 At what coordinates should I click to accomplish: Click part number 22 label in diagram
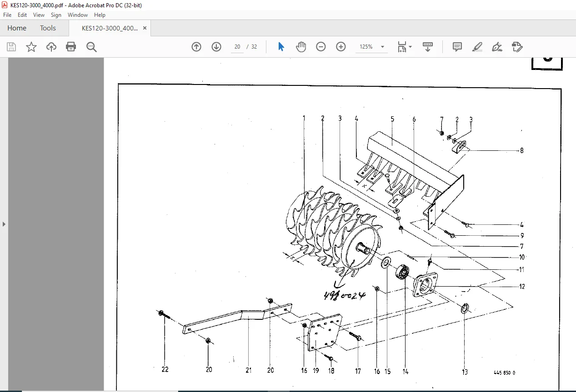(165, 369)
